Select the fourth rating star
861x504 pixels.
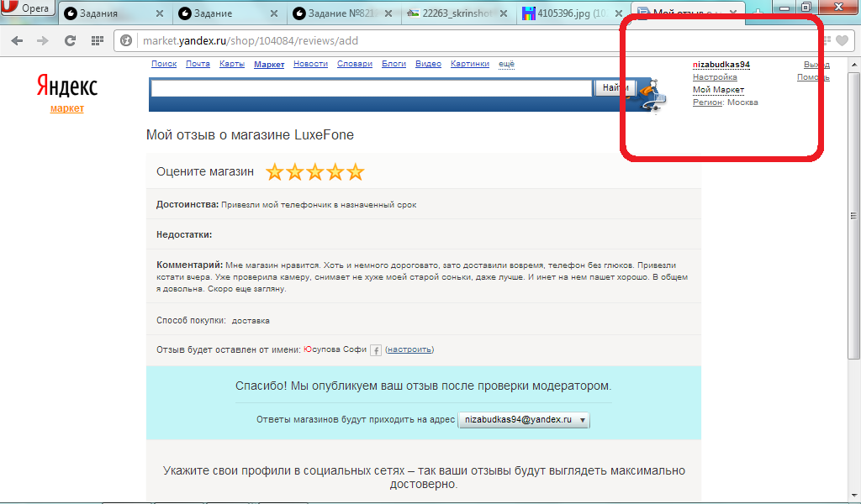tap(335, 171)
